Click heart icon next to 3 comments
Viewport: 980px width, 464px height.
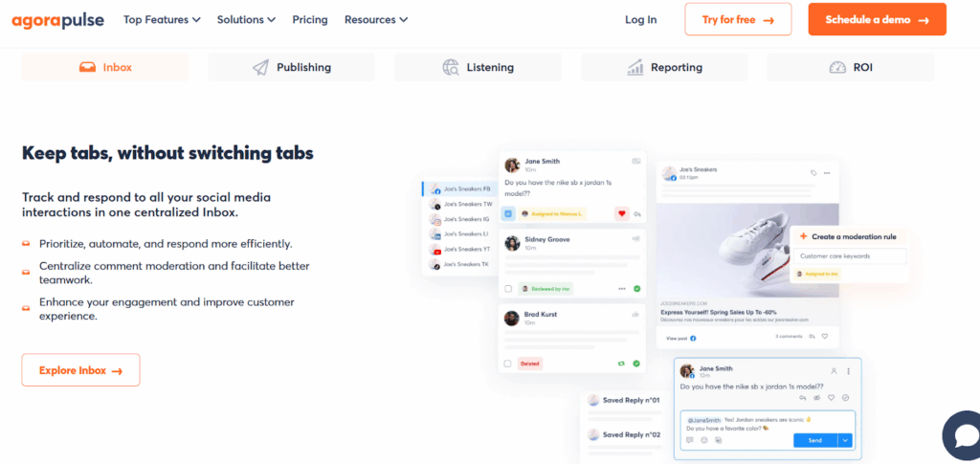(x=825, y=336)
